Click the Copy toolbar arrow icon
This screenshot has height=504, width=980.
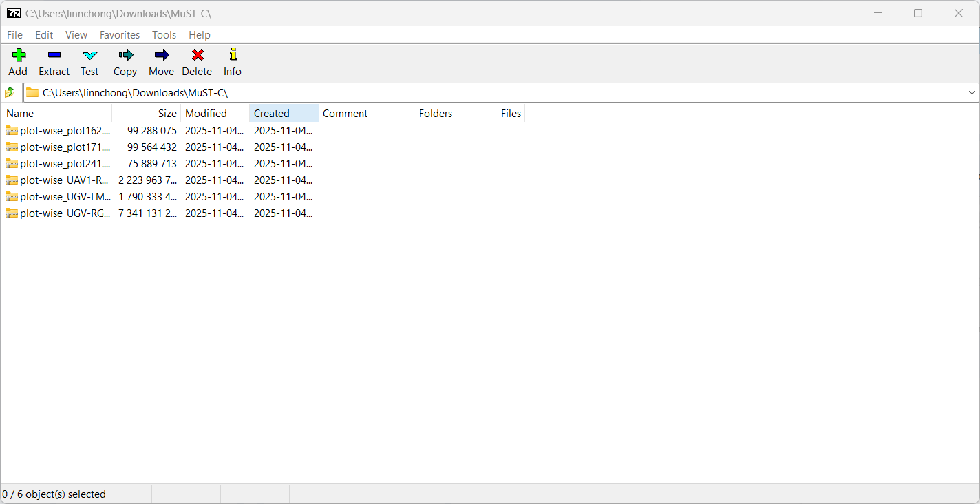coord(125,56)
